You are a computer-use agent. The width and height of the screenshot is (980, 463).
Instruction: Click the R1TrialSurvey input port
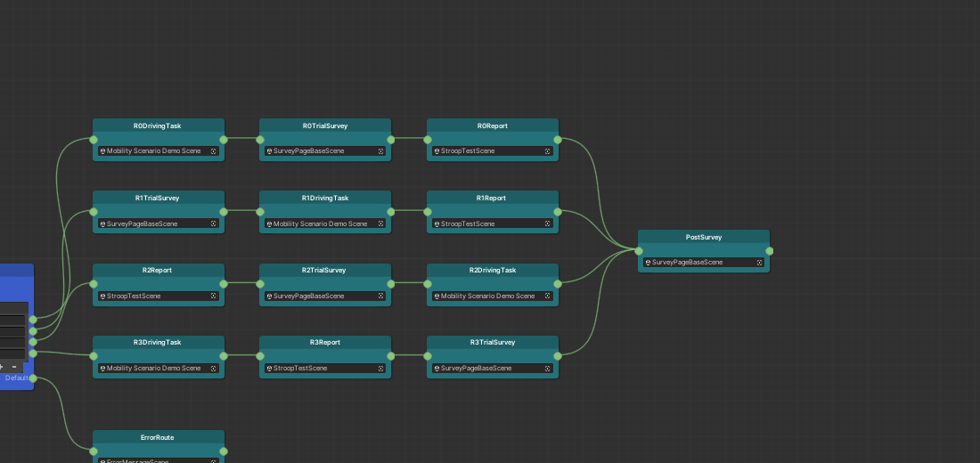(94, 212)
